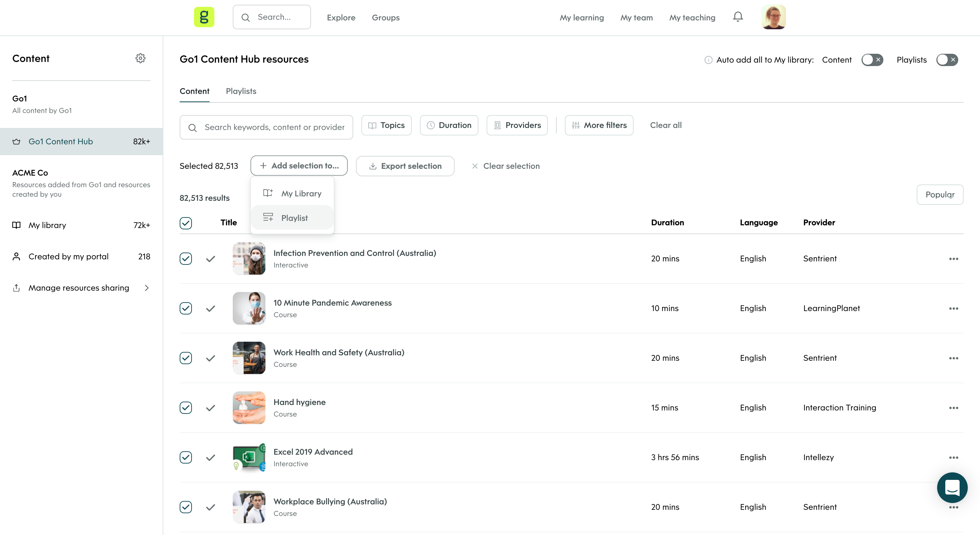980x535 pixels.
Task: Open more options for Infection Prevention and Control
Action: tap(953, 259)
